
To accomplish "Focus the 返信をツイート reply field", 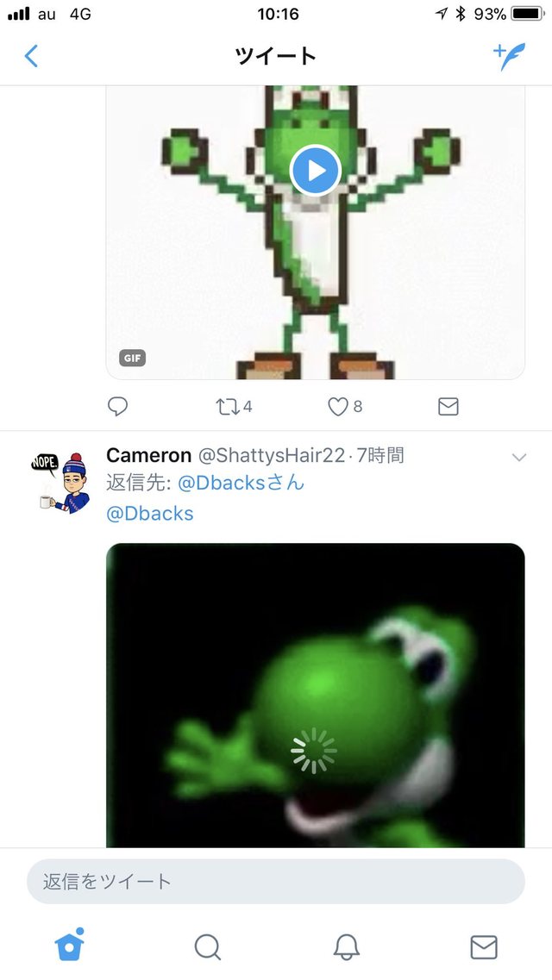I will 276,881.
